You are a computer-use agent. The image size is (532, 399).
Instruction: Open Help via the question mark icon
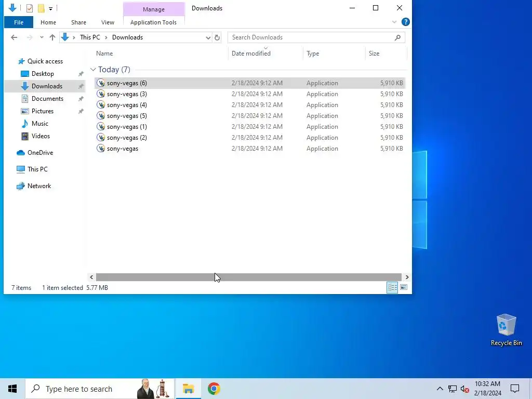point(405,22)
